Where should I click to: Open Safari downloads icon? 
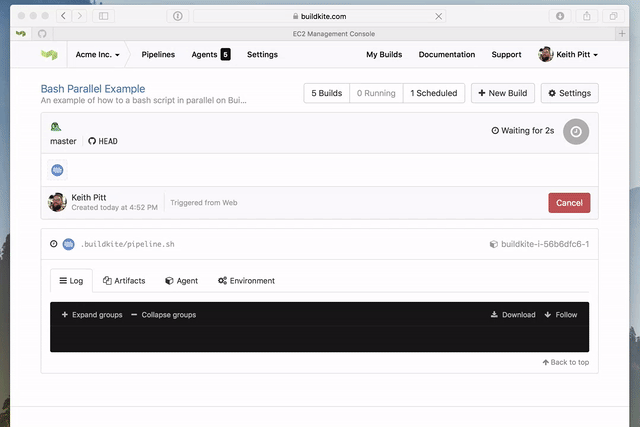pyautogui.click(x=560, y=16)
